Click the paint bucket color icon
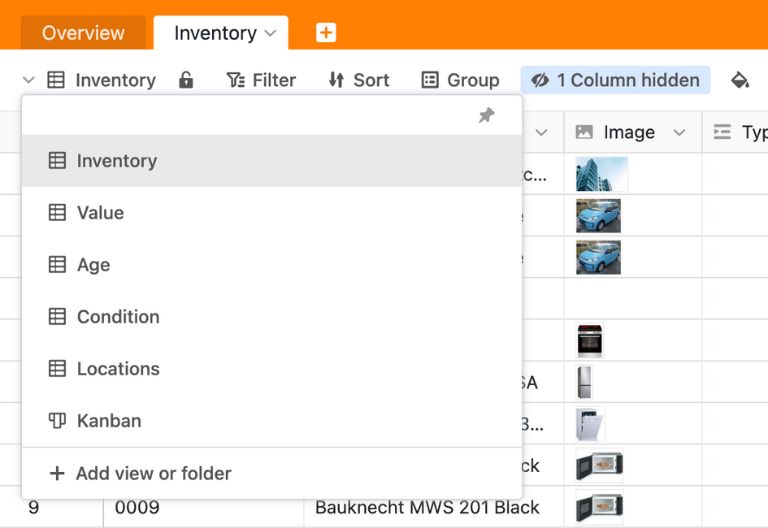Viewport: 768px width, 528px height. (x=740, y=80)
